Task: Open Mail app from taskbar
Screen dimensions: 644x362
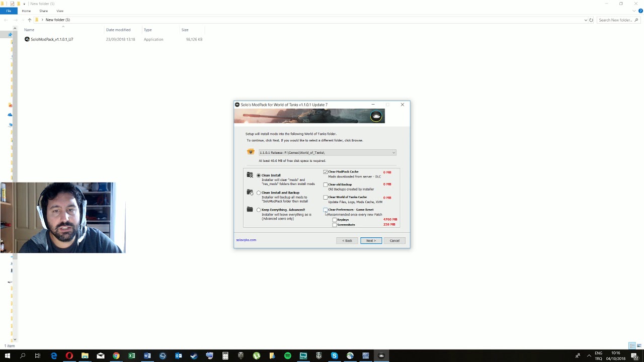Action: [x=101, y=356]
